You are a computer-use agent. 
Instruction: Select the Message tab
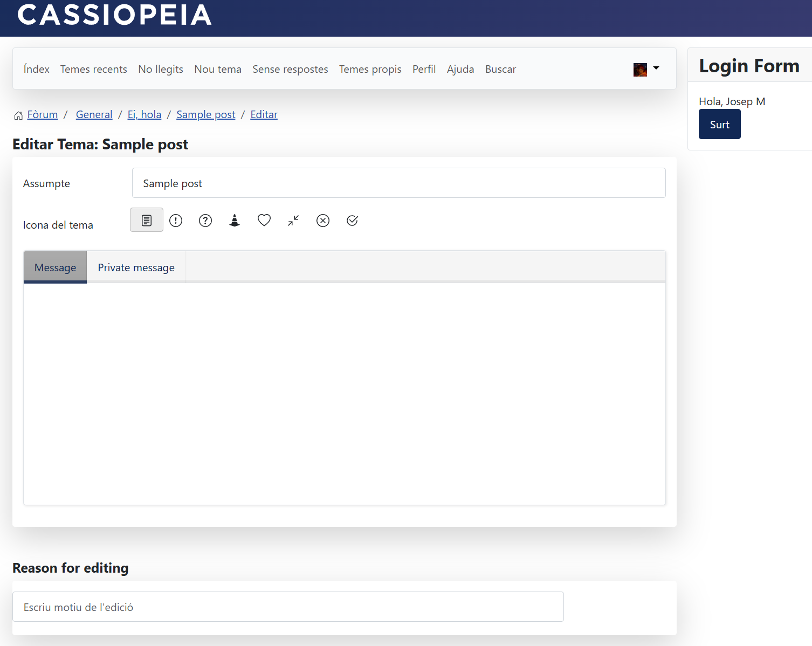(55, 267)
